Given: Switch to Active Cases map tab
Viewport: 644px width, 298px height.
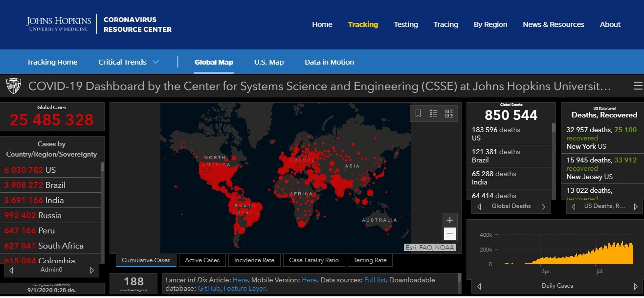Looking at the screenshot, I should [x=202, y=260].
